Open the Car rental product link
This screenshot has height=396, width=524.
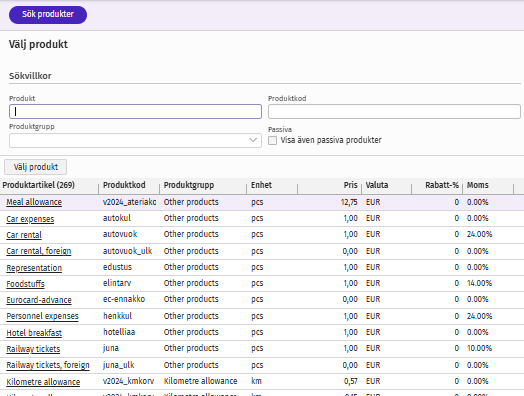point(24,235)
